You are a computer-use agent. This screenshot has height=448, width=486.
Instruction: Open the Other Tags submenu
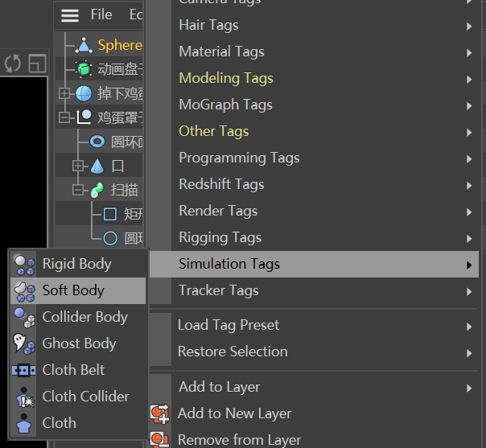(x=314, y=132)
